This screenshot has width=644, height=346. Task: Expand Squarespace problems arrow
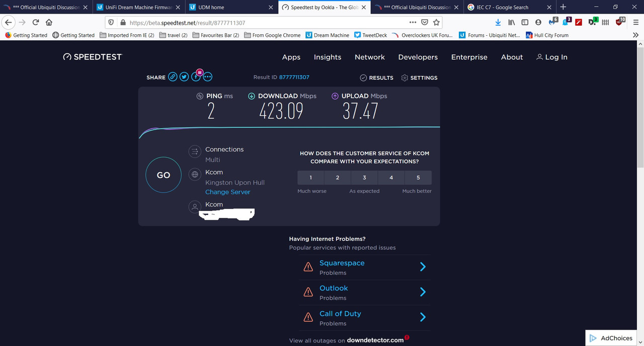tap(423, 267)
